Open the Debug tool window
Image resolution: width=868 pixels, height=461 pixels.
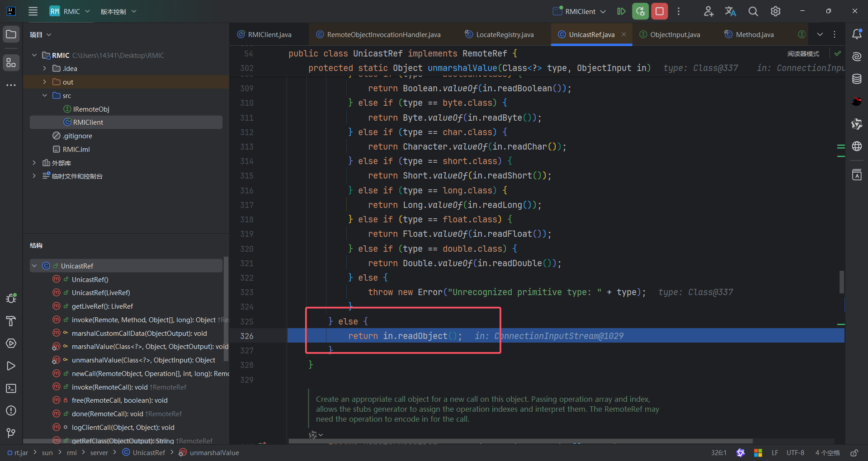click(x=11, y=298)
